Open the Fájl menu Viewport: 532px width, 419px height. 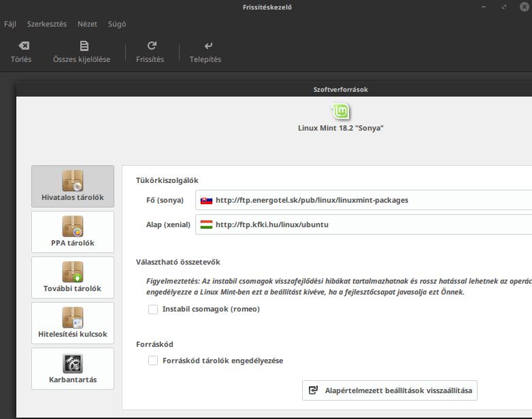point(10,24)
